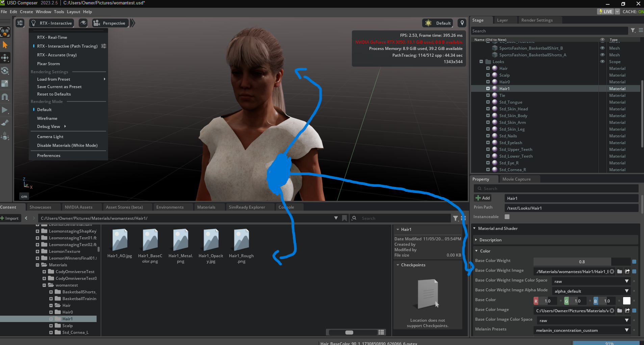The height and width of the screenshot is (345, 644).
Task: Click the Perspective camera icon
Action: click(97, 23)
